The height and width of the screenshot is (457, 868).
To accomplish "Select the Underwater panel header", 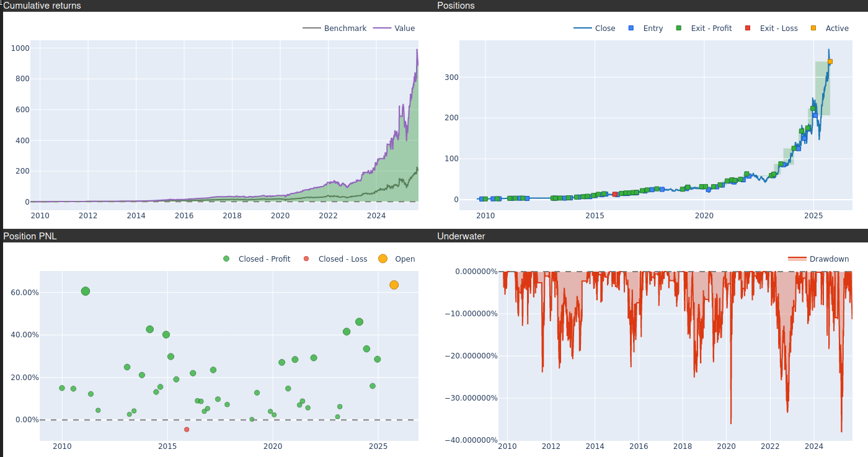I will click(x=461, y=236).
